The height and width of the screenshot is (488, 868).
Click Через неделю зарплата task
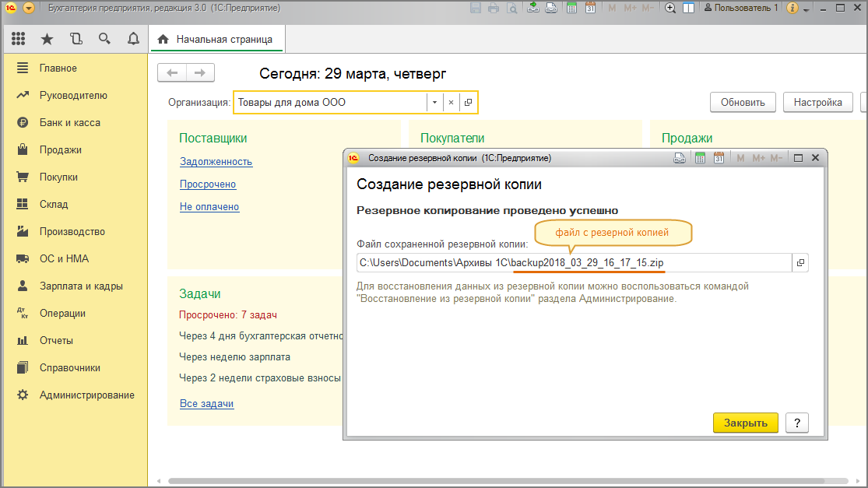[x=234, y=357]
